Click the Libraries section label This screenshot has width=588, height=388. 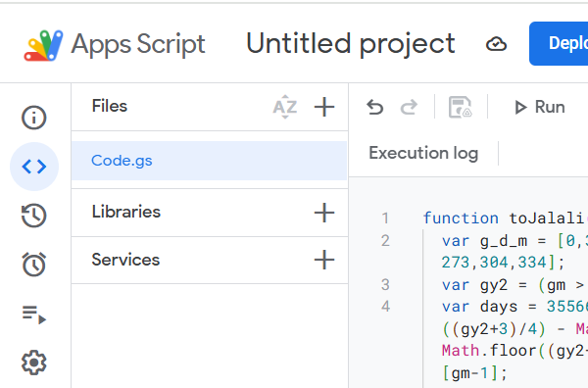[126, 212]
